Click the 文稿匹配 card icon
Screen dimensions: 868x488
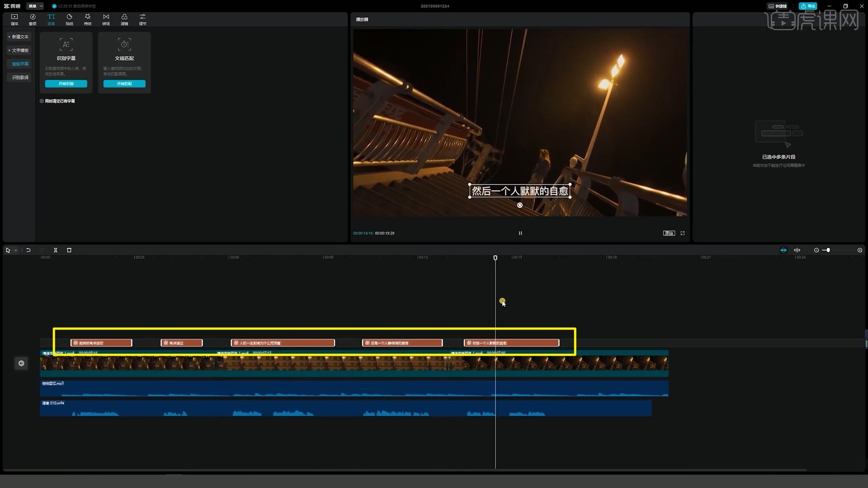pyautogui.click(x=124, y=44)
